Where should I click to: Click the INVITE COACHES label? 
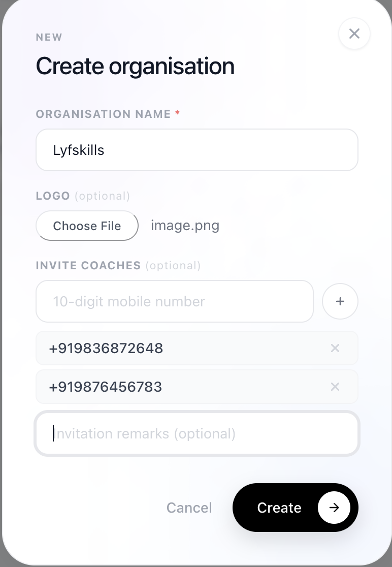point(88,265)
